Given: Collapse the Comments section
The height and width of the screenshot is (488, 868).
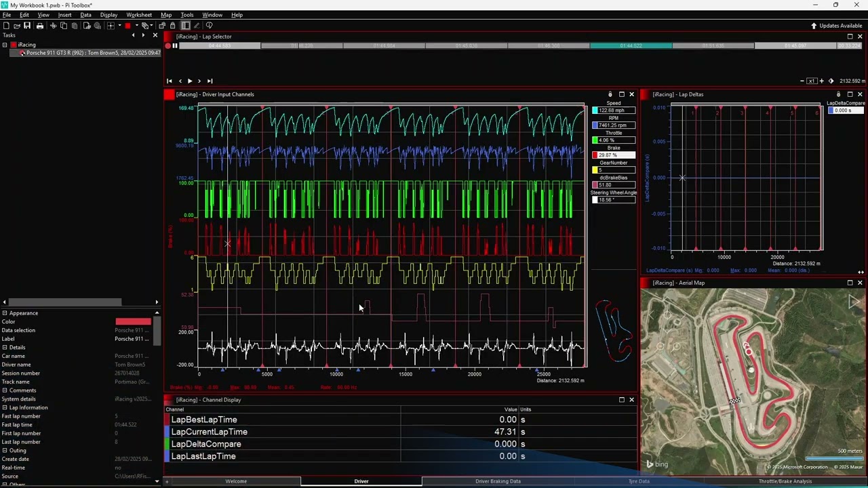Looking at the screenshot, I should pyautogui.click(x=5, y=390).
